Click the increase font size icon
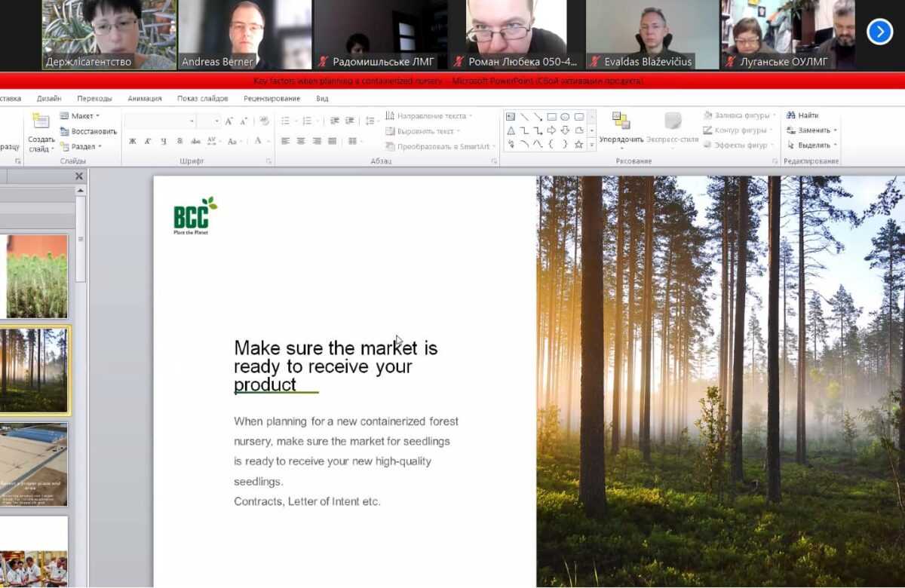 (229, 121)
